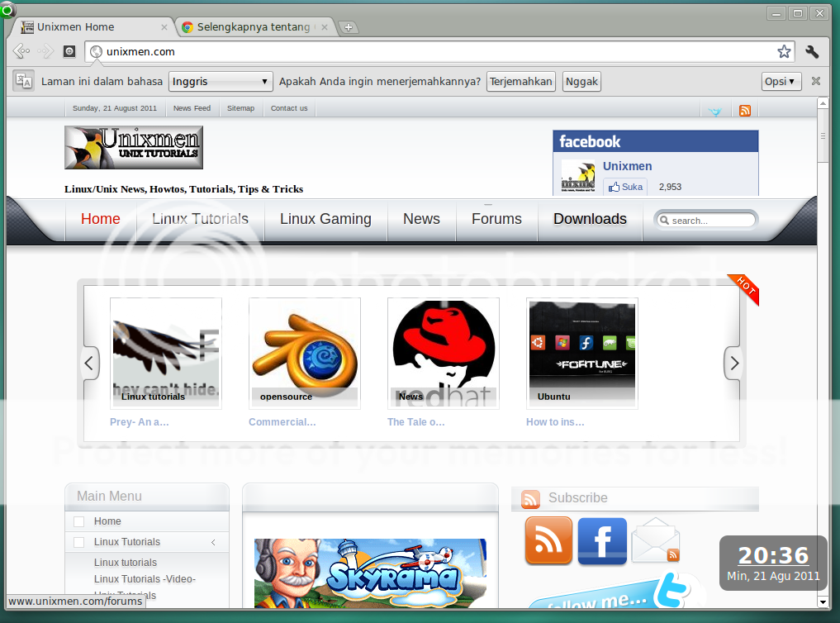The width and height of the screenshot is (840, 623).
Task: Click the large blue Facebook icon
Action: 602,540
